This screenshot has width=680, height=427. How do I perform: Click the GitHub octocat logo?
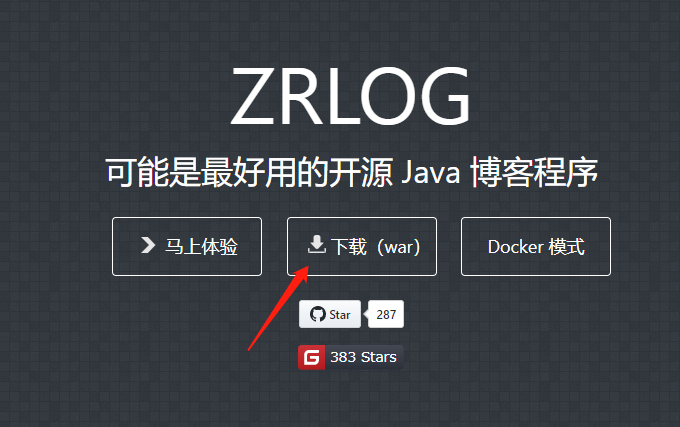coord(317,314)
